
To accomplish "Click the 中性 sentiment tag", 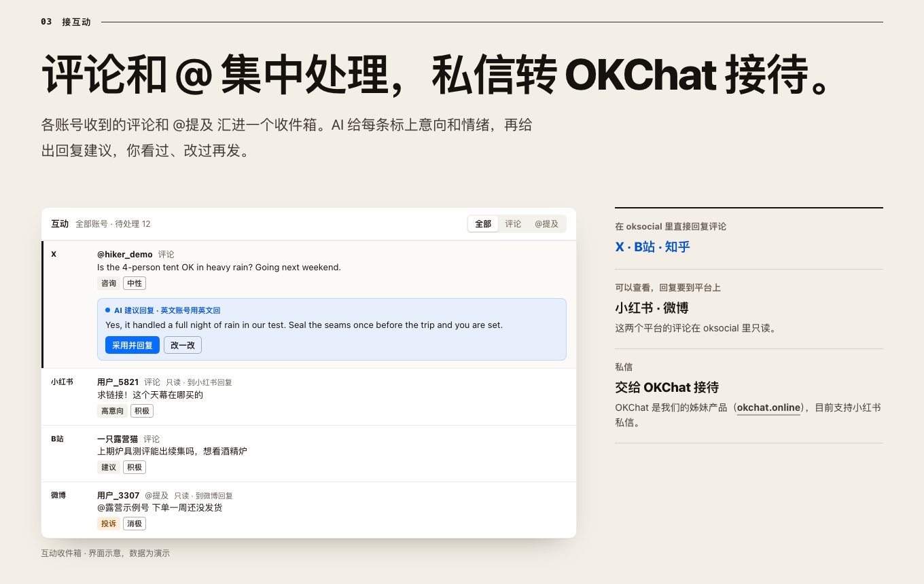I will coord(135,283).
